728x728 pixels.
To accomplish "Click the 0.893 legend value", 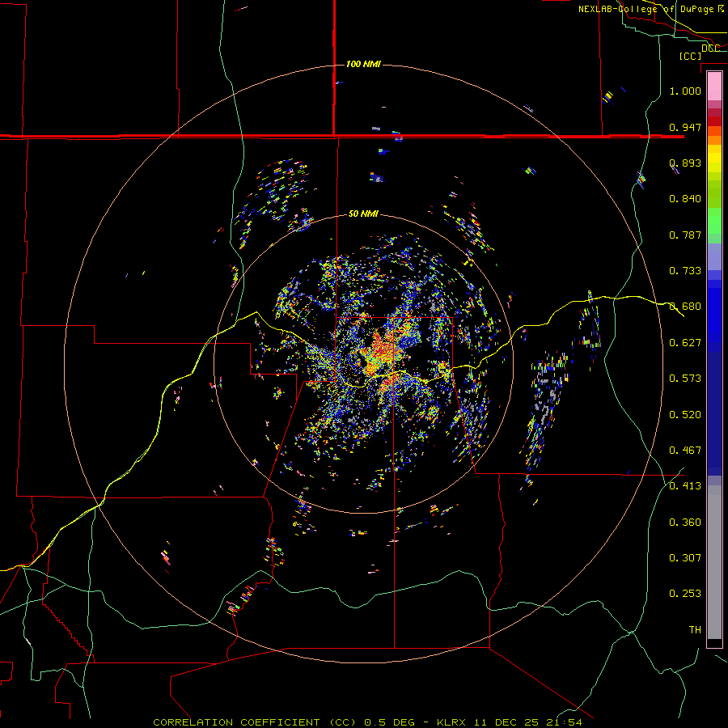I will [685, 163].
